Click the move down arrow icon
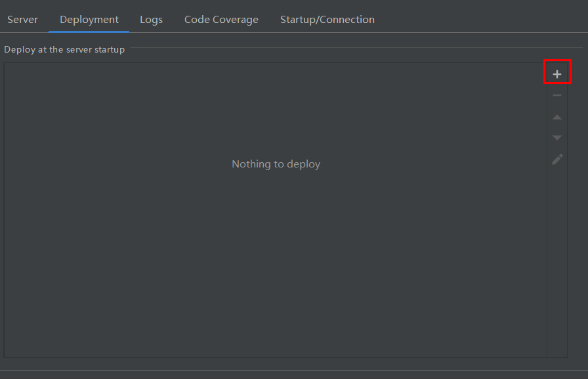The image size is (588, 379). click(x=557, y=138)
